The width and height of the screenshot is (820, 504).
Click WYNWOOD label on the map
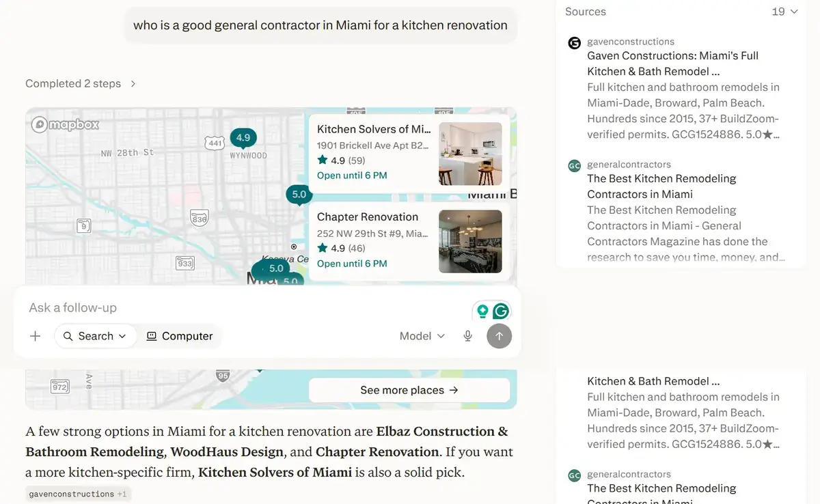248,156
